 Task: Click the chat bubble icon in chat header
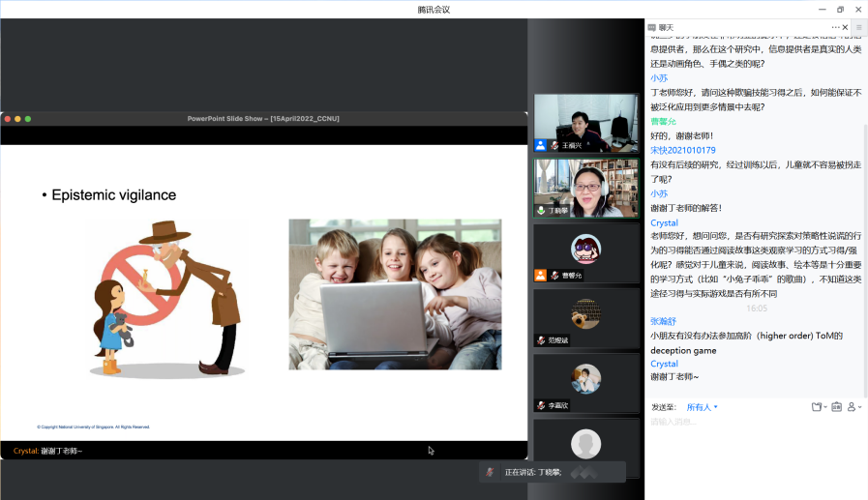pos(651,27)
